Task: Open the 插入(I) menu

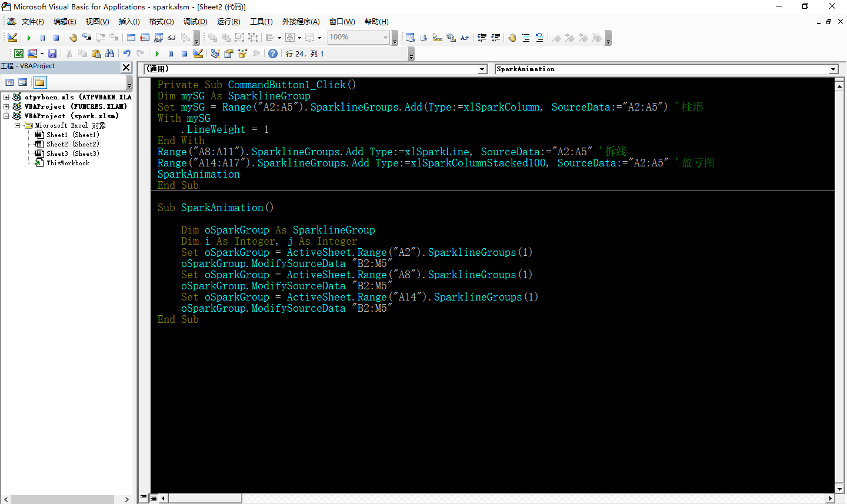Action: coord(129,22)
